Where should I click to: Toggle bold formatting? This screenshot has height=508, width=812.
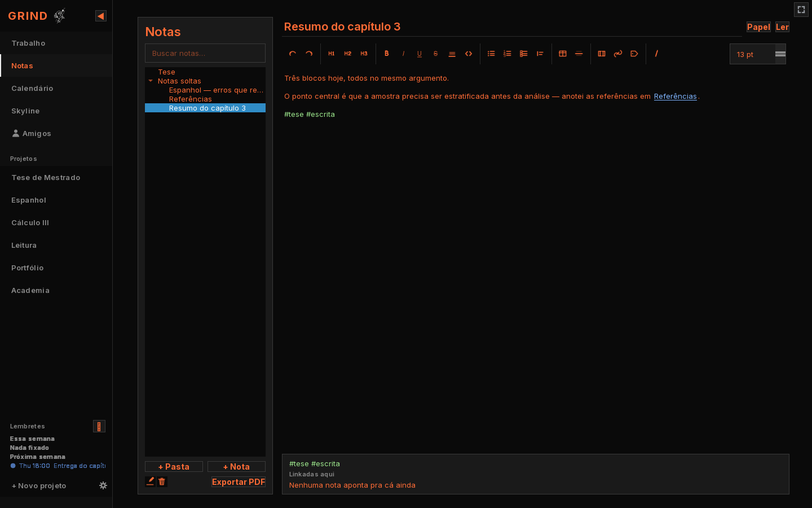(x=387, y=54)
